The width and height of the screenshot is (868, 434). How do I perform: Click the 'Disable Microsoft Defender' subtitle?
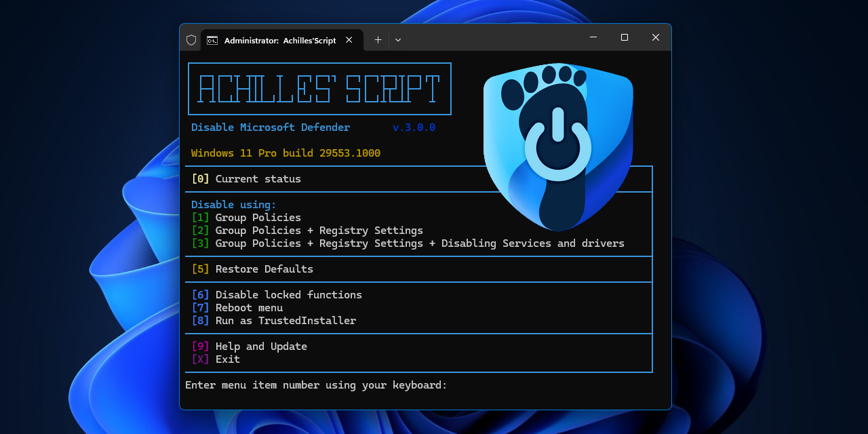[270, 127]
